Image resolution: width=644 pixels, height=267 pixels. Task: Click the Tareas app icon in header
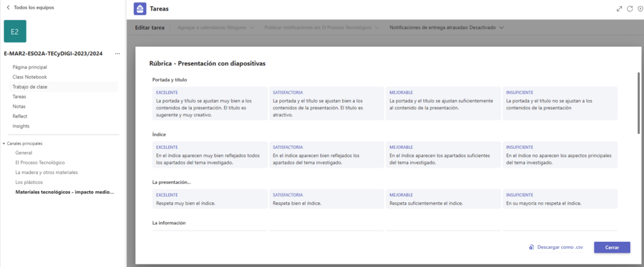142,9
